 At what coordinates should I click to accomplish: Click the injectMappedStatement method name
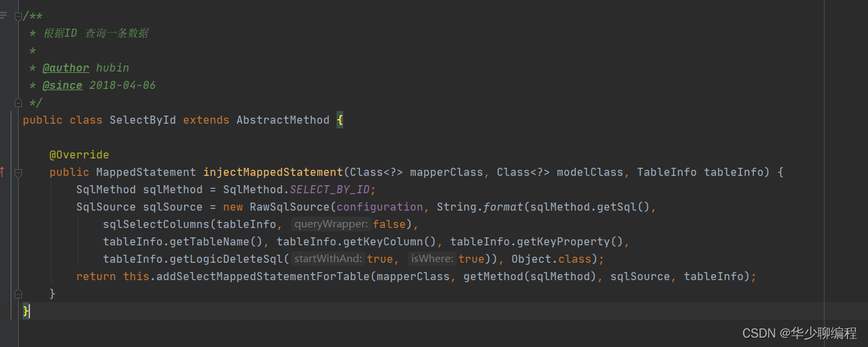click(x=273, y=172)
